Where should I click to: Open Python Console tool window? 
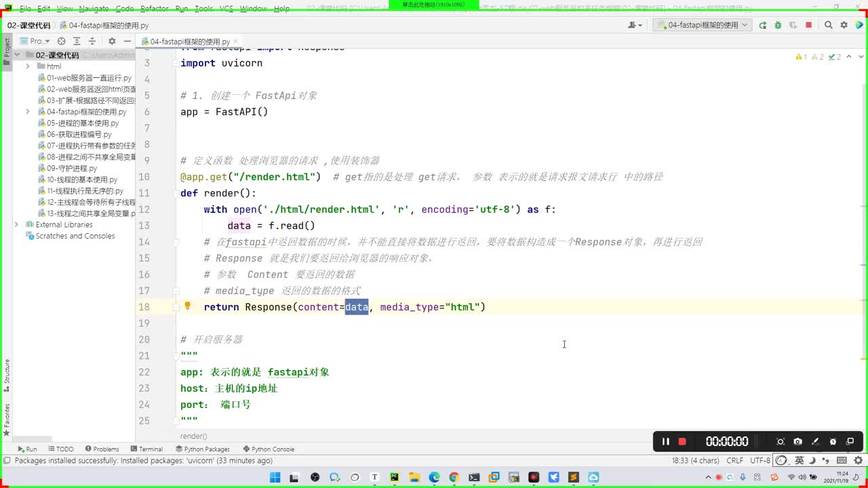(x=269, y=449)
